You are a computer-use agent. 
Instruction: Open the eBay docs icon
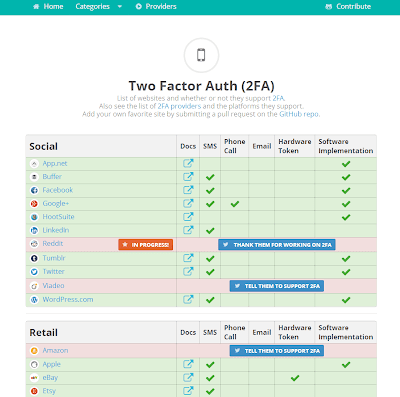click(x=188, y=377)
